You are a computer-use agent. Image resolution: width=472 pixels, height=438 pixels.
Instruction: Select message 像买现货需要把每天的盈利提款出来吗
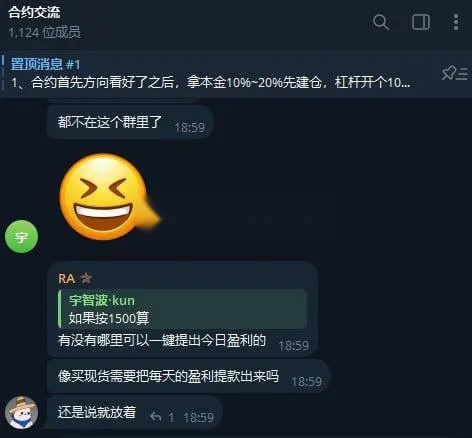click(168, 376)
